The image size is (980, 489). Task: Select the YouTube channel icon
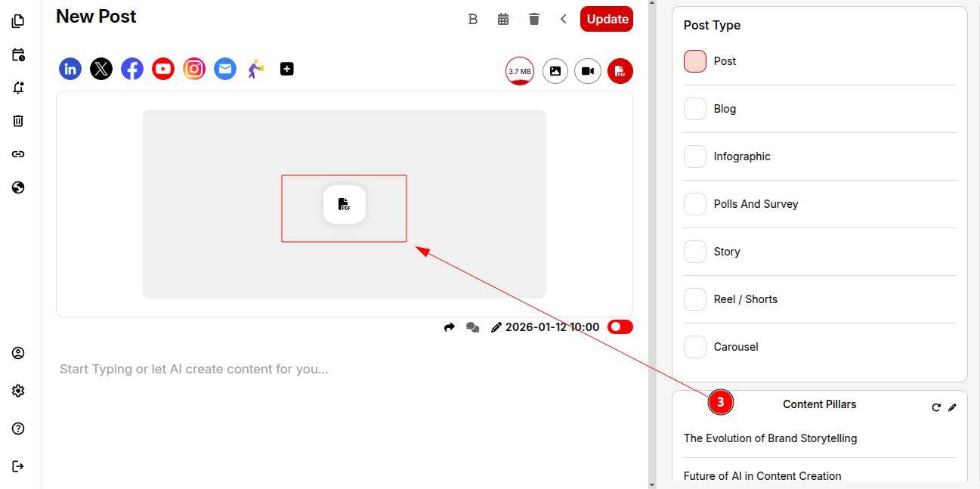(163, 69)
